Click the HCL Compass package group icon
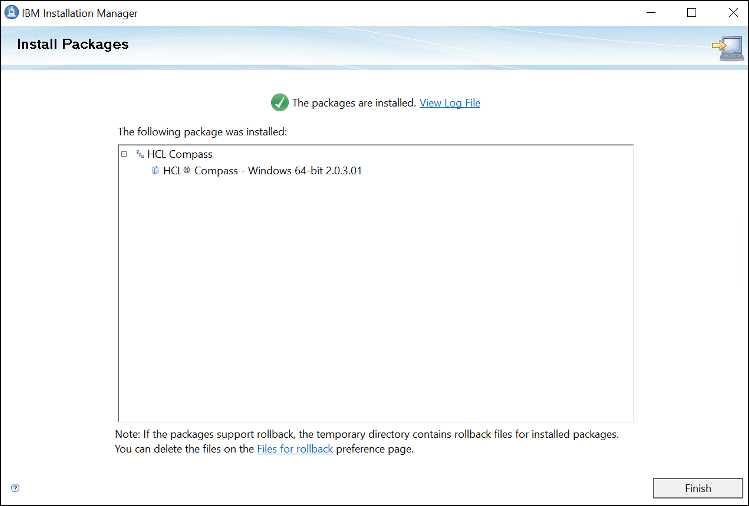 (x=140, y=154)
